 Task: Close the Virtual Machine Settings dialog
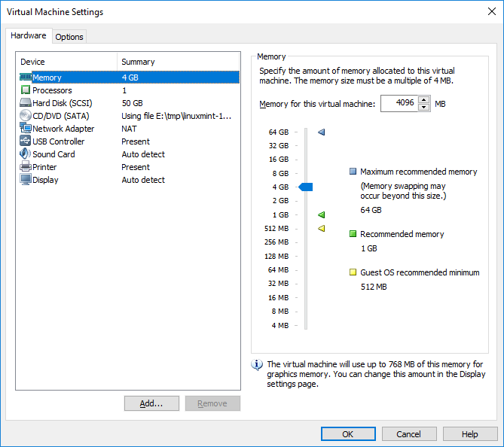(x=492, y=11)
